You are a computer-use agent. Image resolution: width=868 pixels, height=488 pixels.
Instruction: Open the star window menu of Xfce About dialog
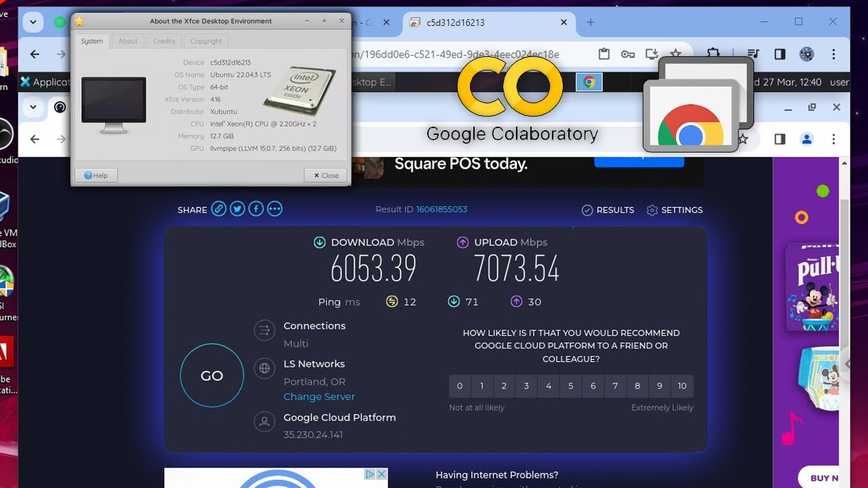click(x=79, y=21)
